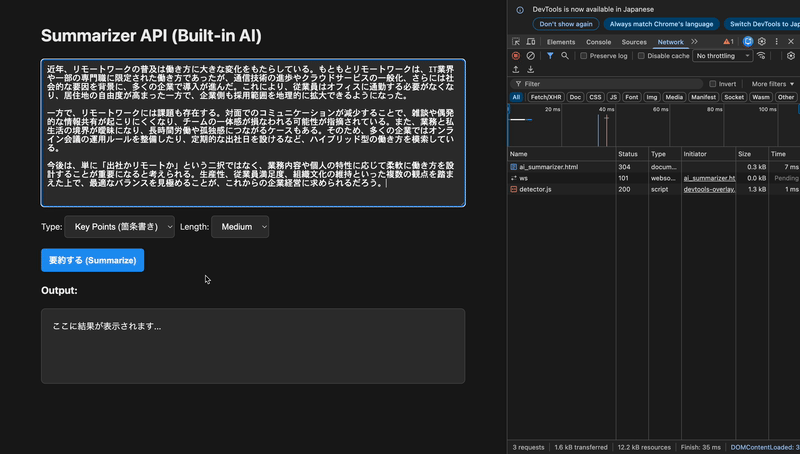
Task: Click the 要約する (Summarize) button
Action: point(92,260)
